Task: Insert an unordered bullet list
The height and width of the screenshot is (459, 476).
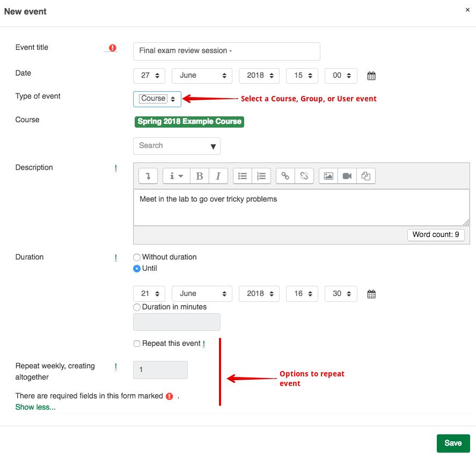Action: pos(243,176)
